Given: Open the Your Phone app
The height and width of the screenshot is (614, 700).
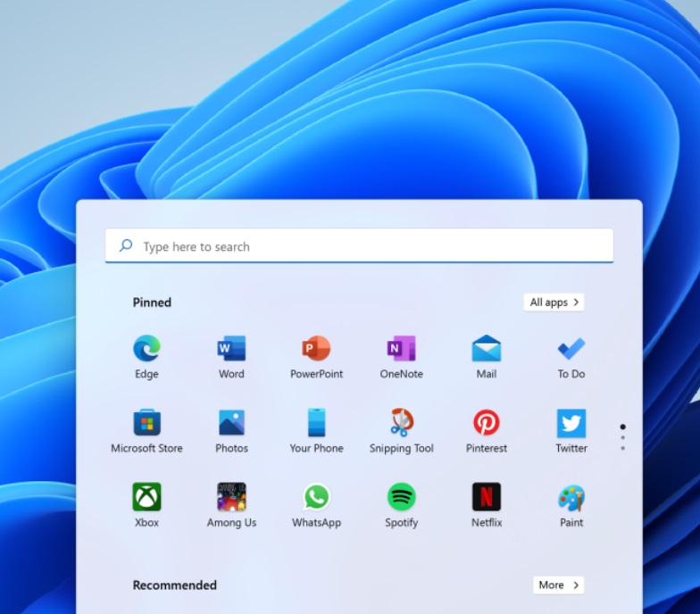Looking at the screenshot, I should pyautogui.click(x=316, y=430).
